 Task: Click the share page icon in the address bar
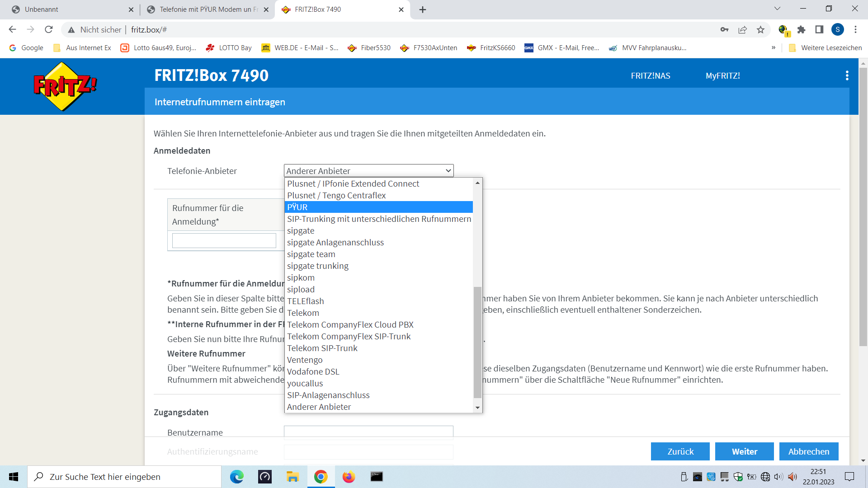point(742,30)
